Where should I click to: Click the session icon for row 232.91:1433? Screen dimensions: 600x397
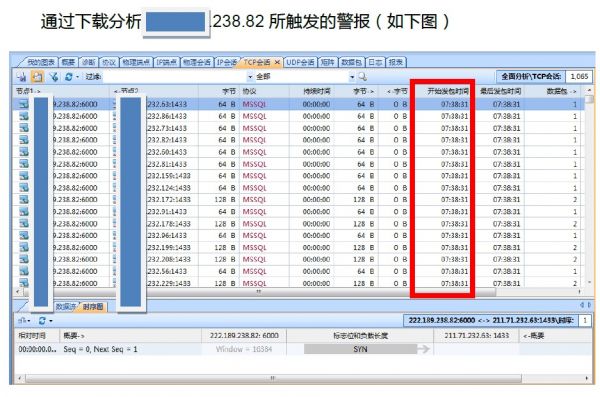pyautogui.click(x=24, y=211)
